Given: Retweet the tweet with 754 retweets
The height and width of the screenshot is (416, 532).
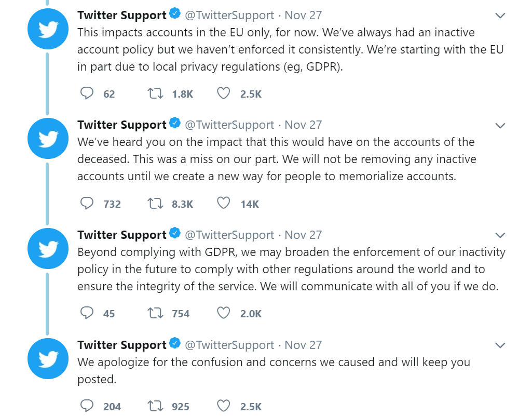Looking at the screenshot, I should tap(154, 313).
